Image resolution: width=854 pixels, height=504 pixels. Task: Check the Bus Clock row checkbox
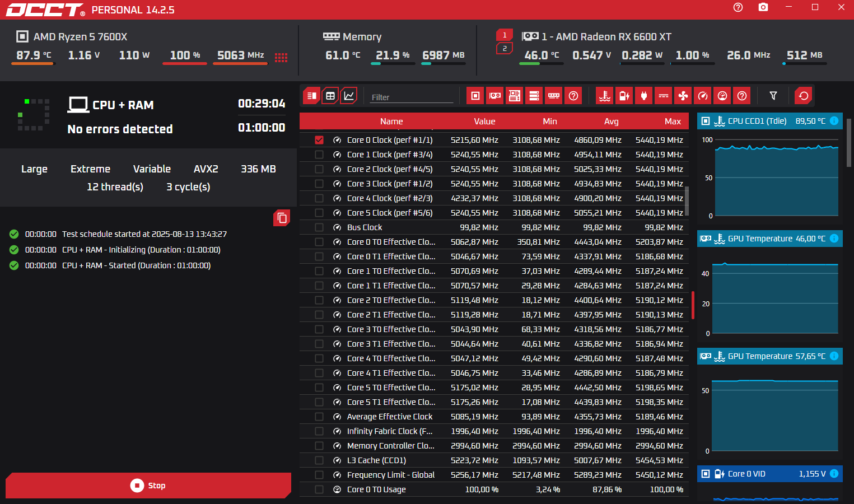pos(319,227)
